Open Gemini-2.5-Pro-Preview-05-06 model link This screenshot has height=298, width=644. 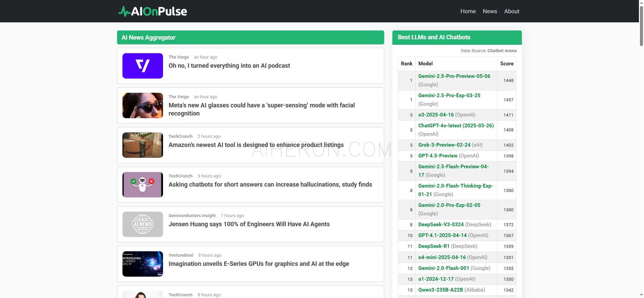tap(454, 76)
